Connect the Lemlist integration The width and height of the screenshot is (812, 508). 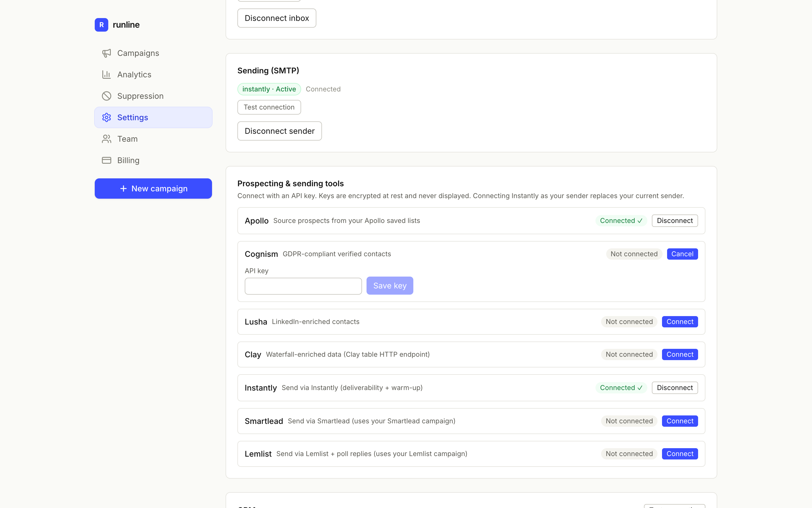(680, 454)
